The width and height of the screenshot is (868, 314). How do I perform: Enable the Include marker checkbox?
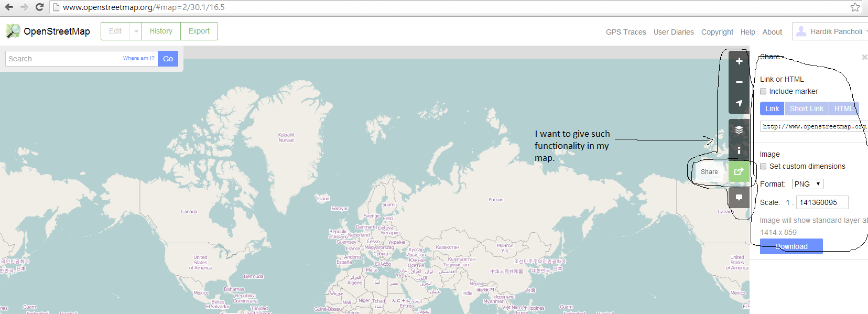763,91
